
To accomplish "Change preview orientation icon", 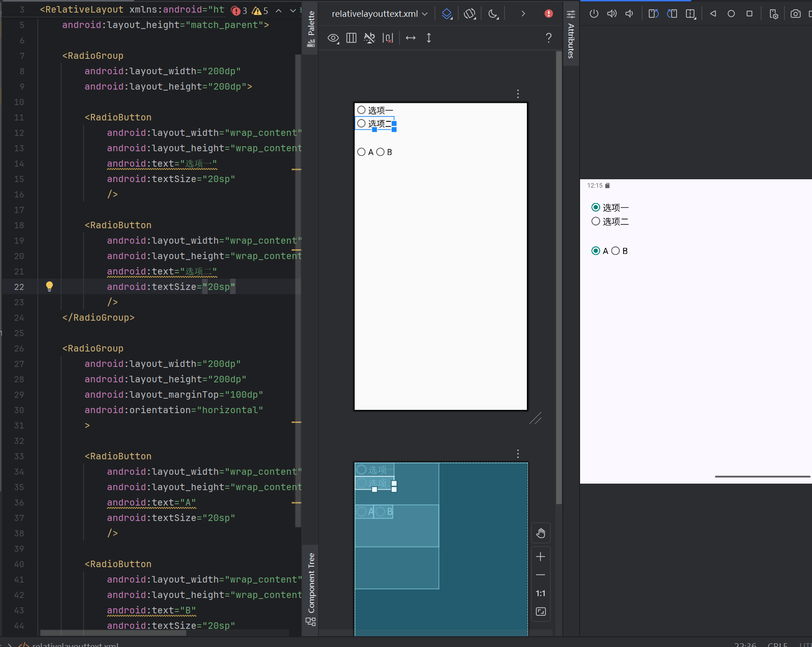I will [470, 14].
